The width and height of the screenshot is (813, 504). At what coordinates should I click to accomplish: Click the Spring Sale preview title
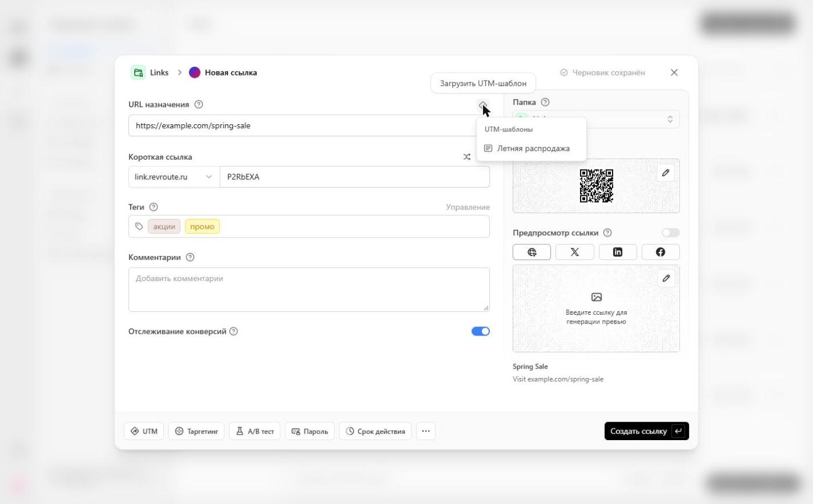530,367
